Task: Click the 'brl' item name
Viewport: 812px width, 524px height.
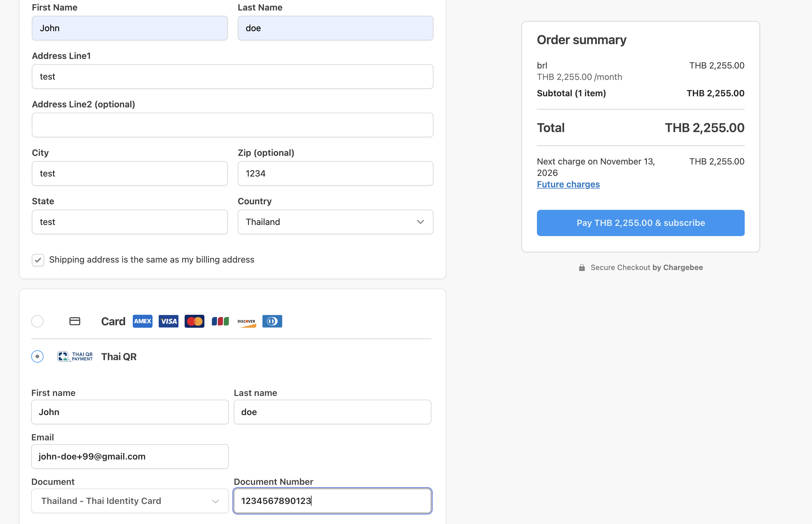Action: coord(542,65)
